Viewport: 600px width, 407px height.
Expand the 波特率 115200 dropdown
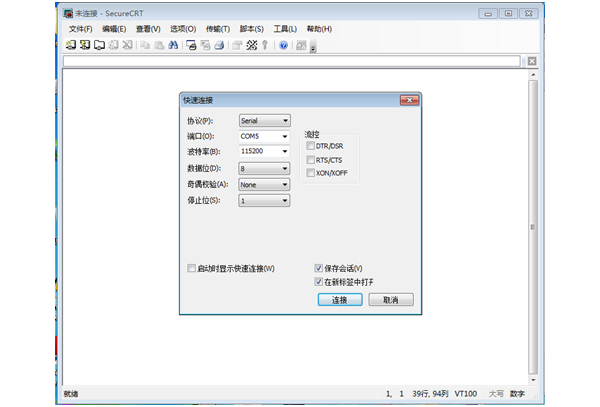point(264,152)
